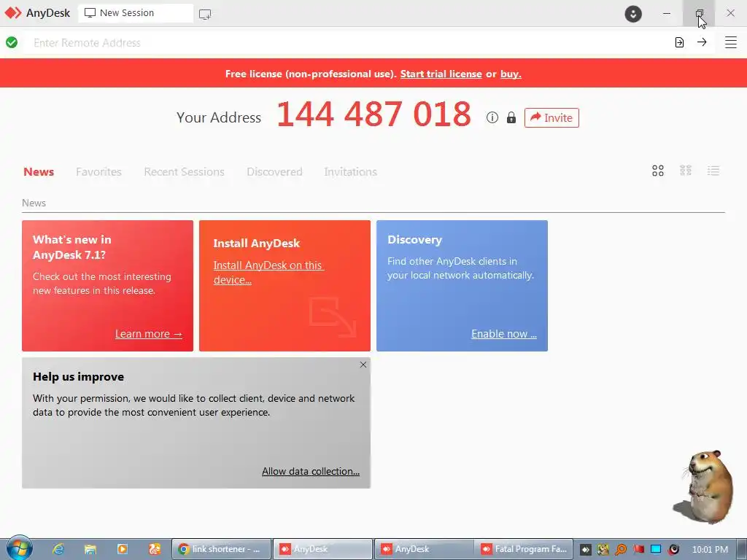
Task: Launch Internet Explorer from the taskbar
Action: (x=58, y=549)
